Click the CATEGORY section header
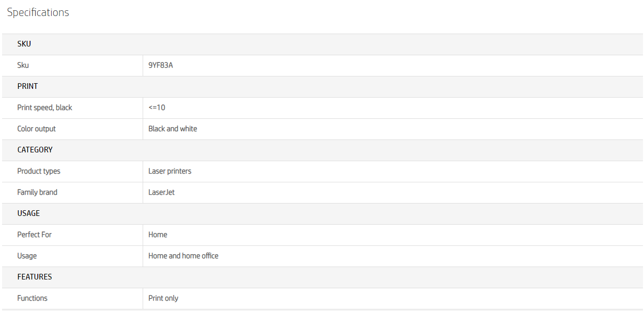Viewport: 644px width, 311px height. (x=35, y=150)
